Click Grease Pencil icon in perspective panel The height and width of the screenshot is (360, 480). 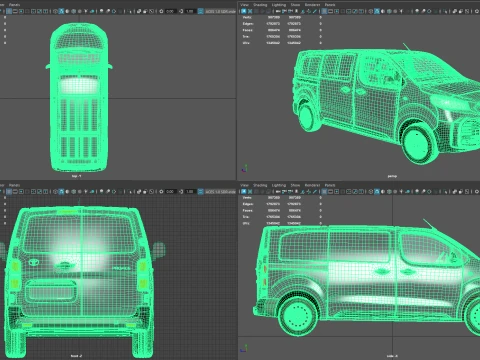(314, 11)
